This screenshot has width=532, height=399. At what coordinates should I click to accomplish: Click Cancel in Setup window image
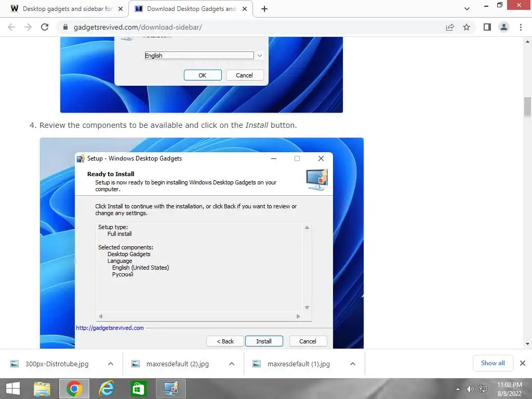point(308,341)
